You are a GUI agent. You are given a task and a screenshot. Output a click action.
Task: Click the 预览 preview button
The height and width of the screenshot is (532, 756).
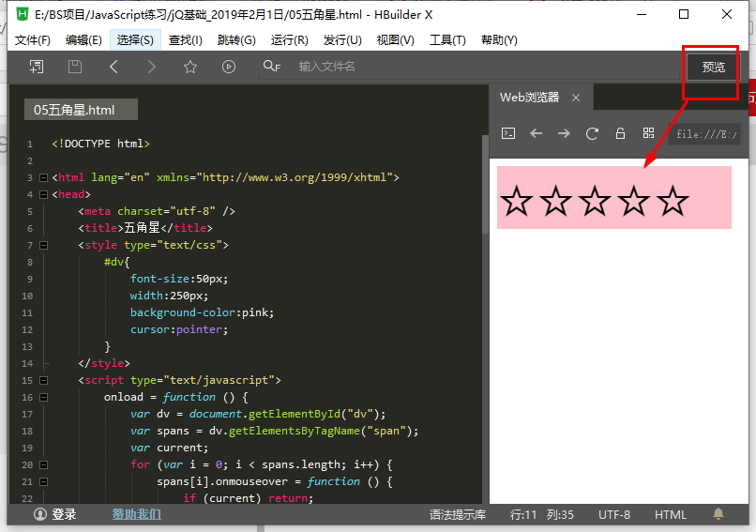pyautogui.click(x=714, y=67)
